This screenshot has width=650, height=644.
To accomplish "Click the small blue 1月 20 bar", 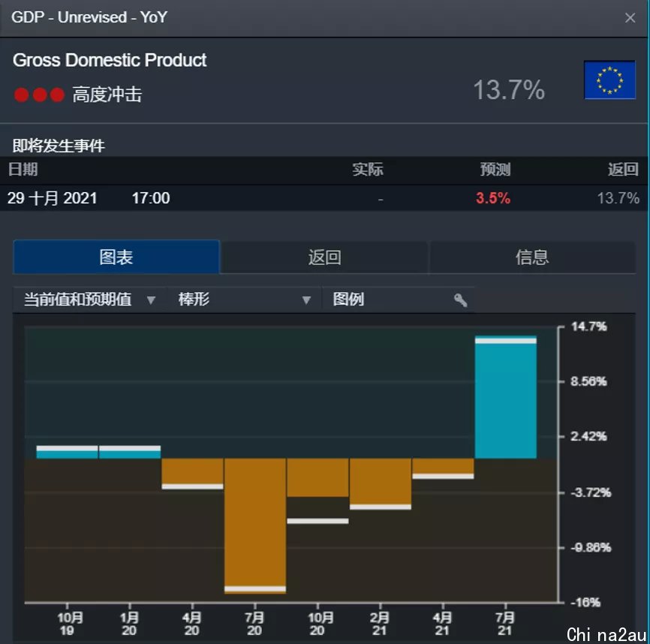I will 130,452.
